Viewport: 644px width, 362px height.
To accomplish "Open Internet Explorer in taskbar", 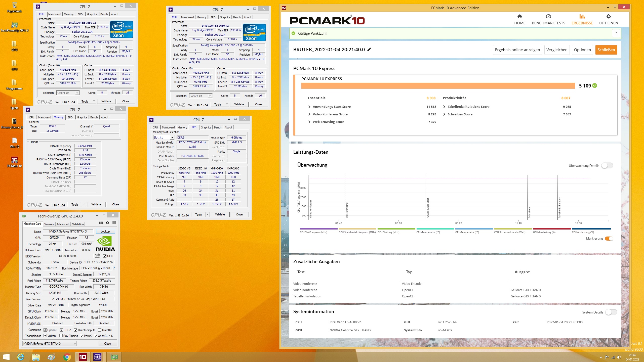I will (x=20, y=357).
